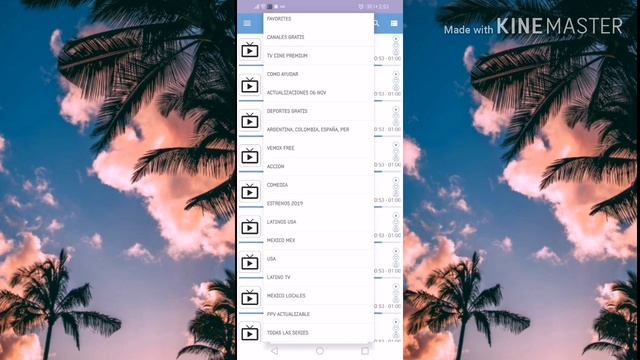Image resolution: width=640 pixels, height=360 pixels.
Task: Tap the Android recent apps square
Action: pyautogui.click(x=365, y=351)
